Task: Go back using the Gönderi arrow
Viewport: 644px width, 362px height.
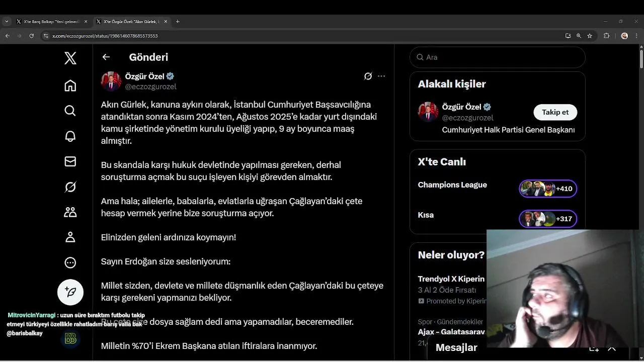Action: (106, 57)
